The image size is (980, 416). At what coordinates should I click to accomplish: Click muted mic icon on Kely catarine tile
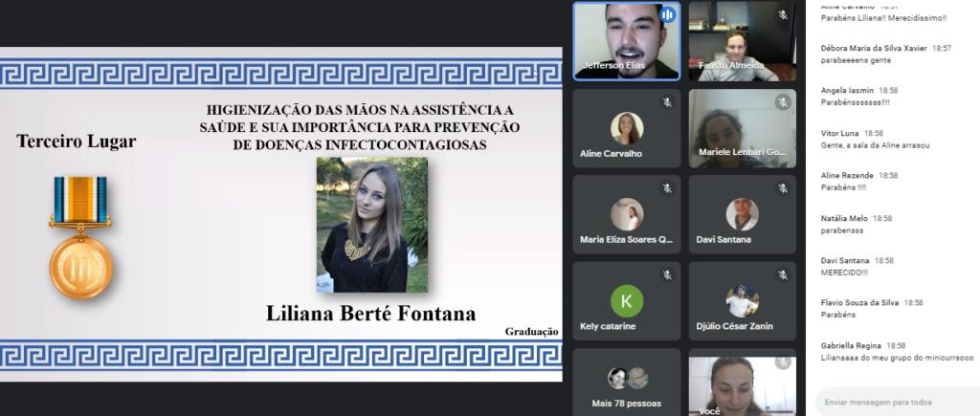pyautogui.click(x=667, y=275)
